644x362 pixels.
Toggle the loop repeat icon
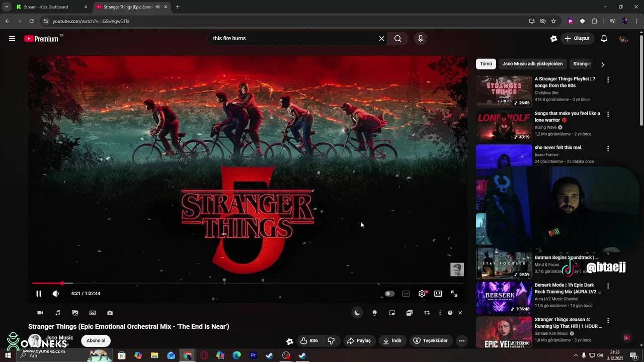click(427, 313)
